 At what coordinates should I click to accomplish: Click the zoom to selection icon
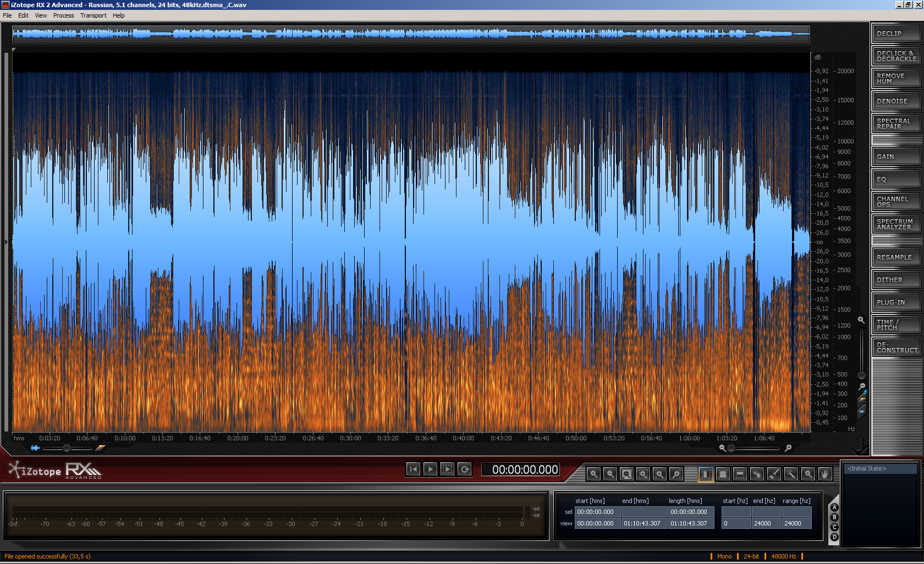point(643,474)
